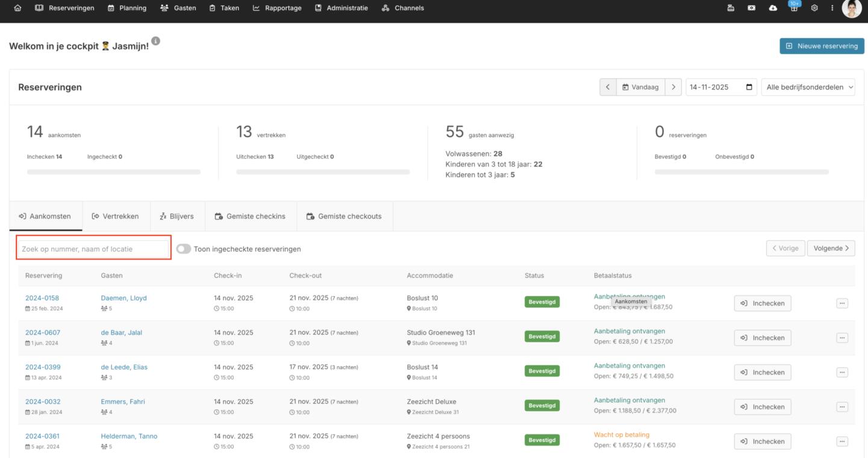Click the 'Nieuwe reservering' button
The height and width of the screenshot is (458, 868).
[x=822, y=46]
